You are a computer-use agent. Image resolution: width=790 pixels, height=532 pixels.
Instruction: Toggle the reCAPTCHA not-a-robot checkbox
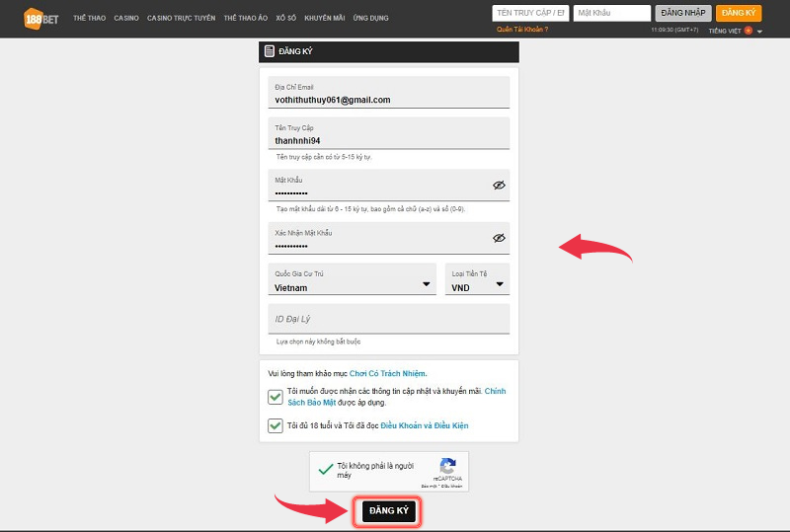click(323, 471)
